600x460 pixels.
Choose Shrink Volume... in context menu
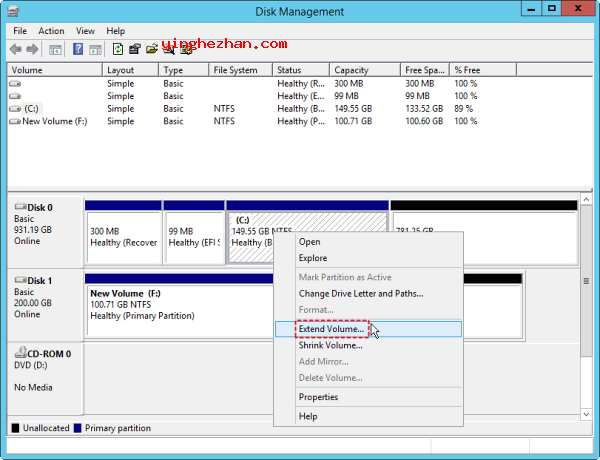click(x=330, y=345)
